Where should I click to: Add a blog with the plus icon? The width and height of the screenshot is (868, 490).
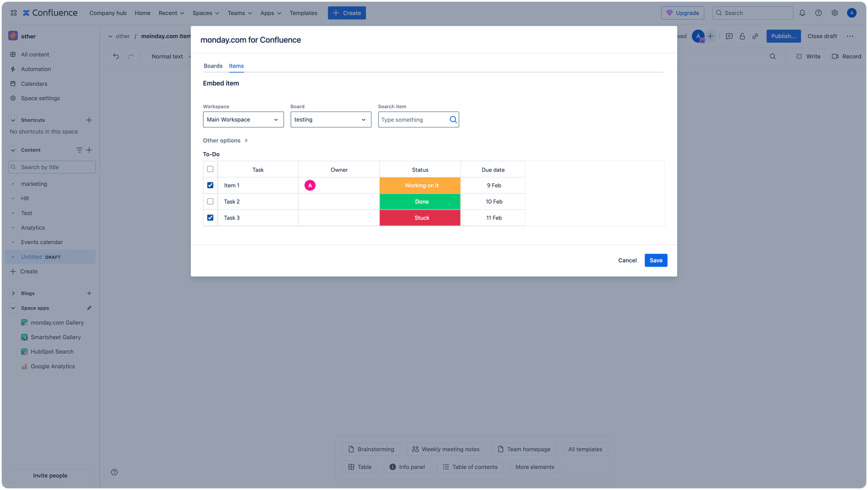point(89,294)
